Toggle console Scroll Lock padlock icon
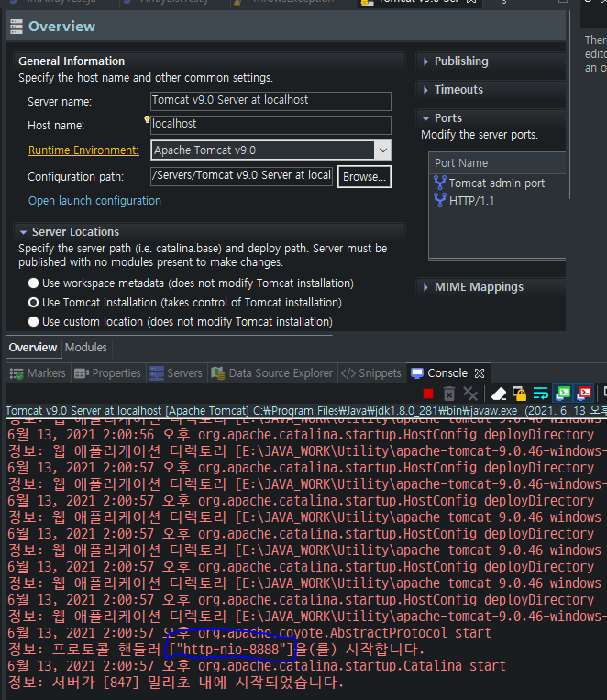Image resolution: width=607 pixels, height=700 pixels. pos(519,394)
